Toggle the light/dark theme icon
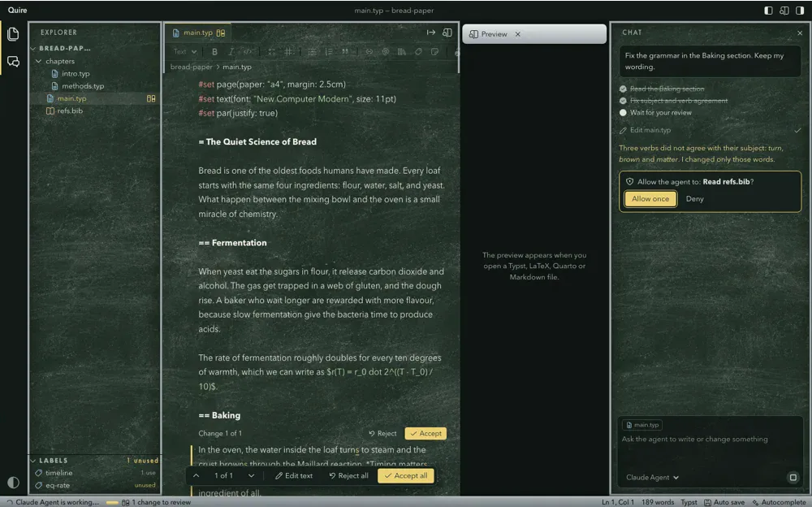 pos(14,482)
